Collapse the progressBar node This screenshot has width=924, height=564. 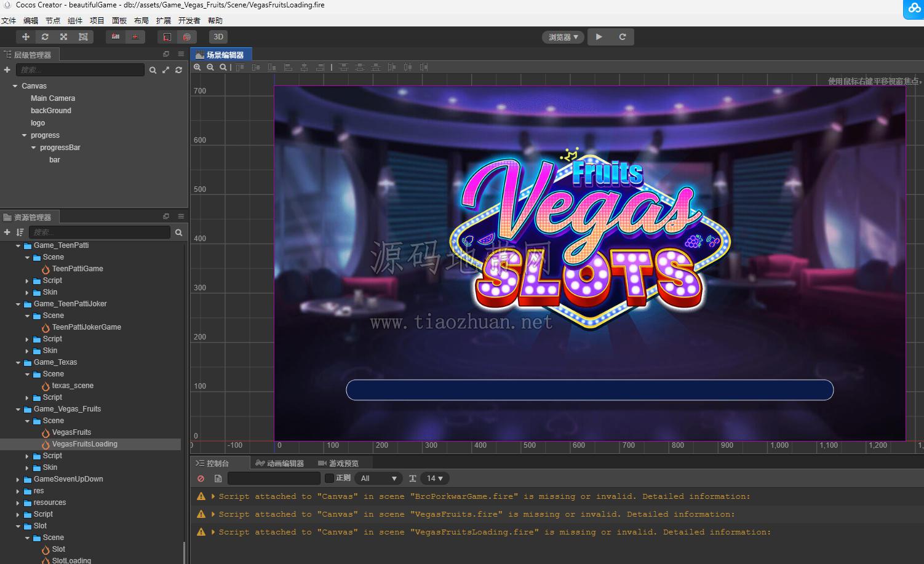tap(33, 148)
